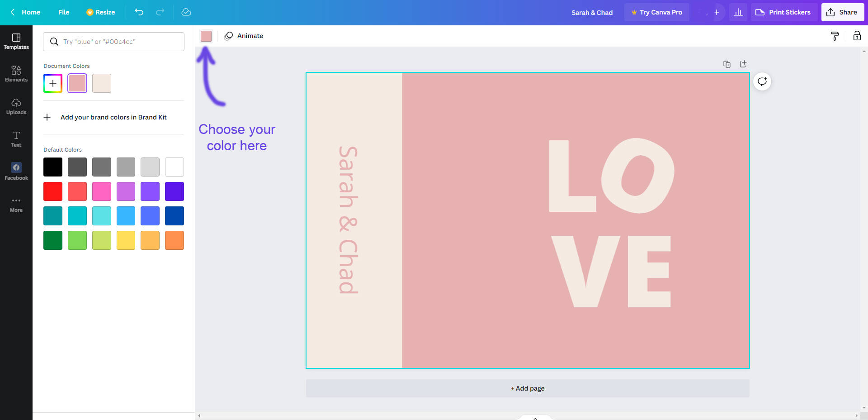Screen dimensions: 868x420
Task: Add a new document color
Action: point(53,83)
